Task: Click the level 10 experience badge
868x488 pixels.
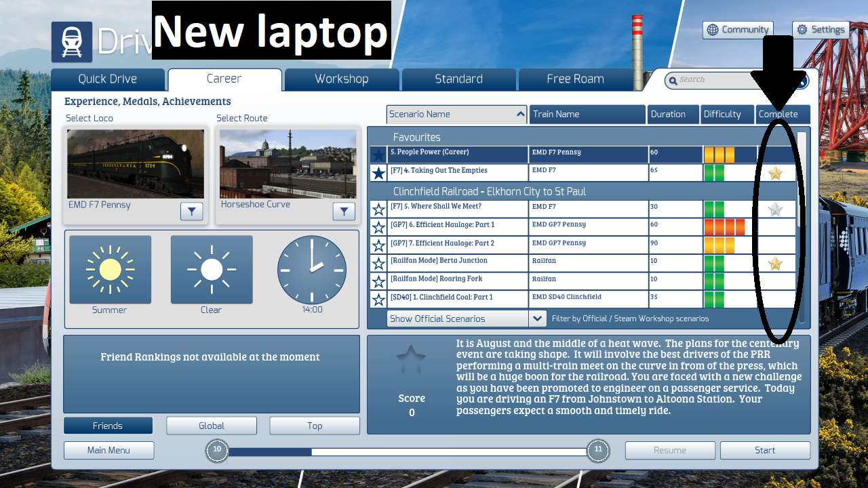Action: [217, 450]
